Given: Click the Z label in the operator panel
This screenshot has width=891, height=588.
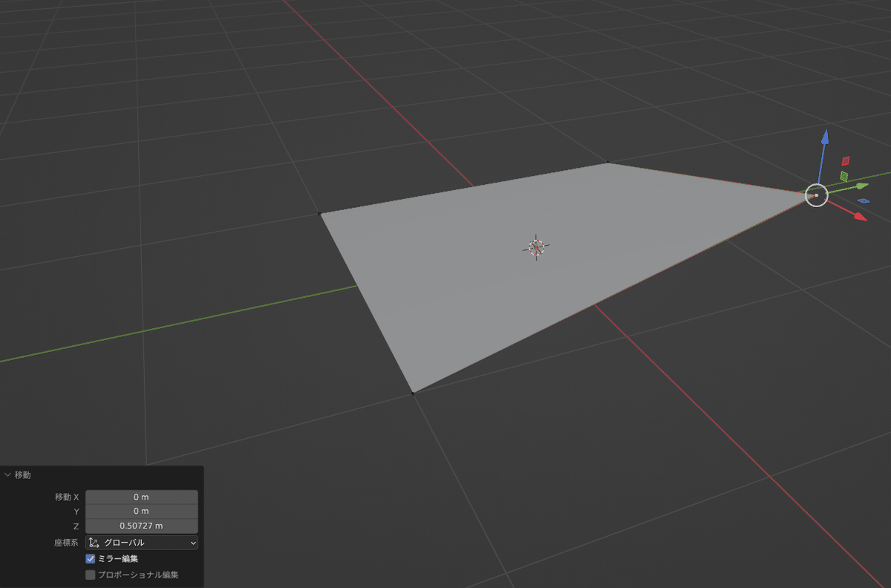Looking at the screenshot, I should point(76,526).
